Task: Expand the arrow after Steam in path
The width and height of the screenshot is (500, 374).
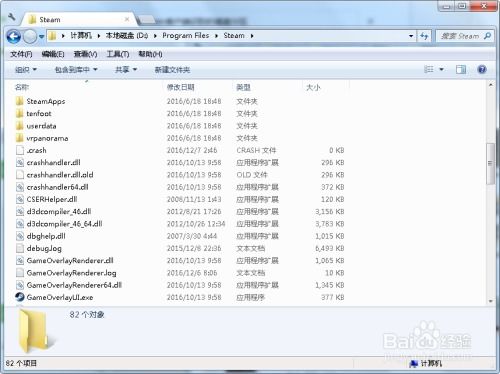Action: (252, 36)
